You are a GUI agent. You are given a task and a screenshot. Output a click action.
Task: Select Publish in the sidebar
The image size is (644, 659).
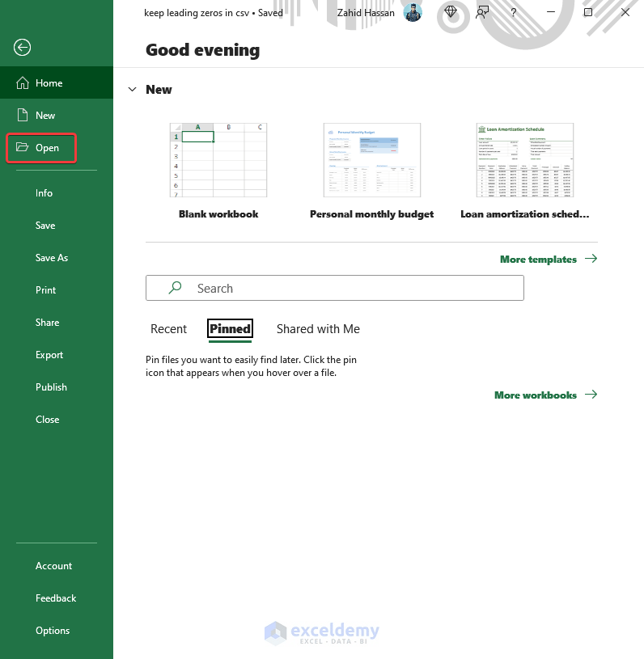pyautogui.click(x=51, y=387)
